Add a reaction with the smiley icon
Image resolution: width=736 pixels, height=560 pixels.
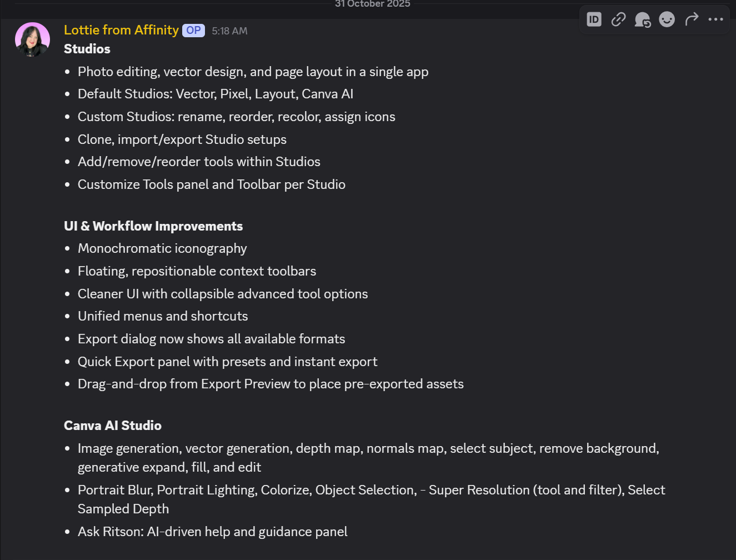pos(667,19)
